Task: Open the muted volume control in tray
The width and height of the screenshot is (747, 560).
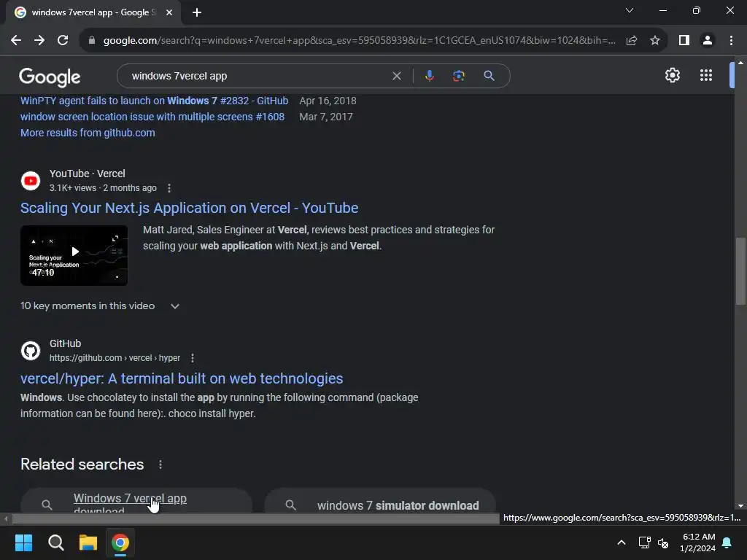Action: pyautogui.click(x=662, y=542)
